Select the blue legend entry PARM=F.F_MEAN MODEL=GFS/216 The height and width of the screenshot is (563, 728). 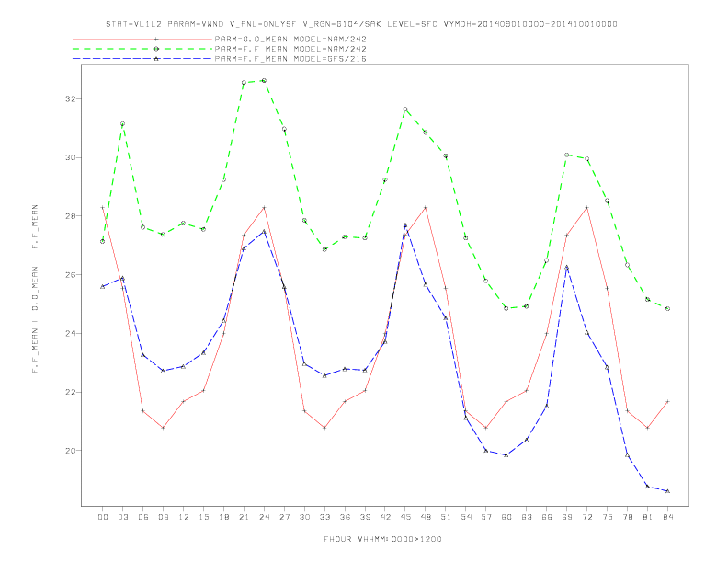[x=290, y=59]
